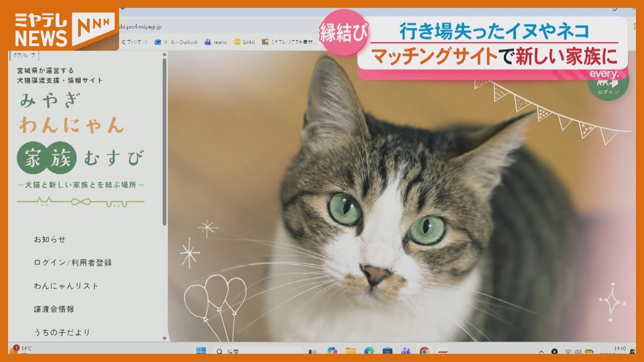Open File Explorer from the taskbar
Image resolution: width=644 pixels, height=362 pixels.
(351, 350)
